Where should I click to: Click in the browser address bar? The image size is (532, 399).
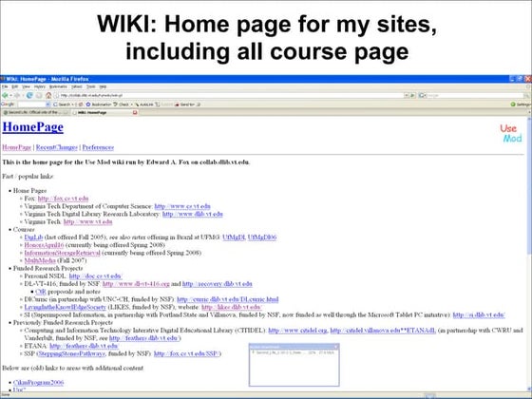pos(229,96)
